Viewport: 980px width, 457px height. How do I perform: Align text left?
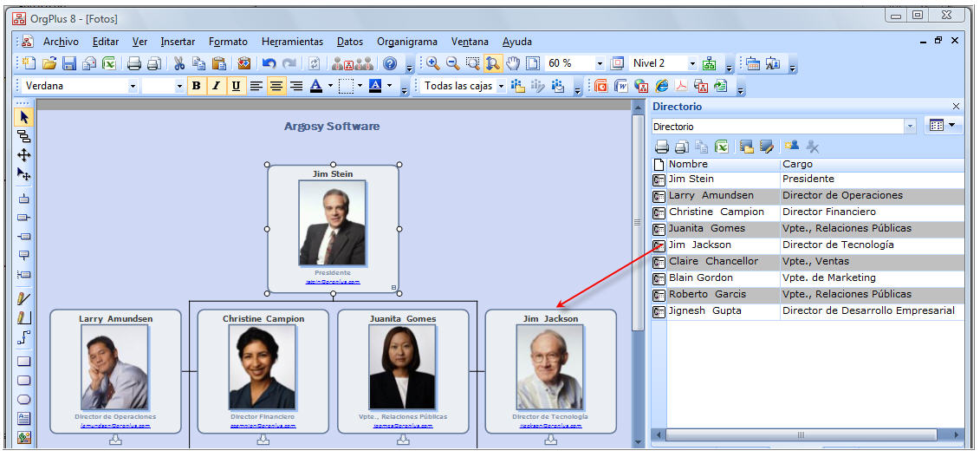[256, 86]
